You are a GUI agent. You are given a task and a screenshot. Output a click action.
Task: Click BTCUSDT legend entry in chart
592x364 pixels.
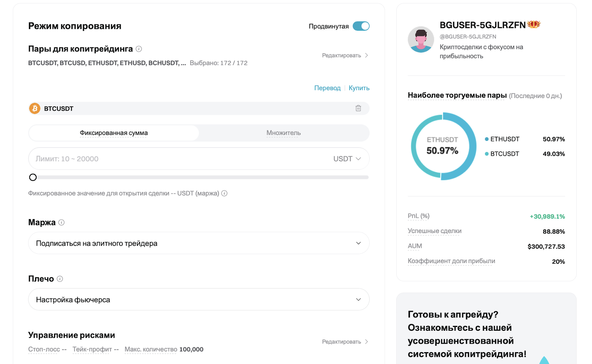pos(502,154)
